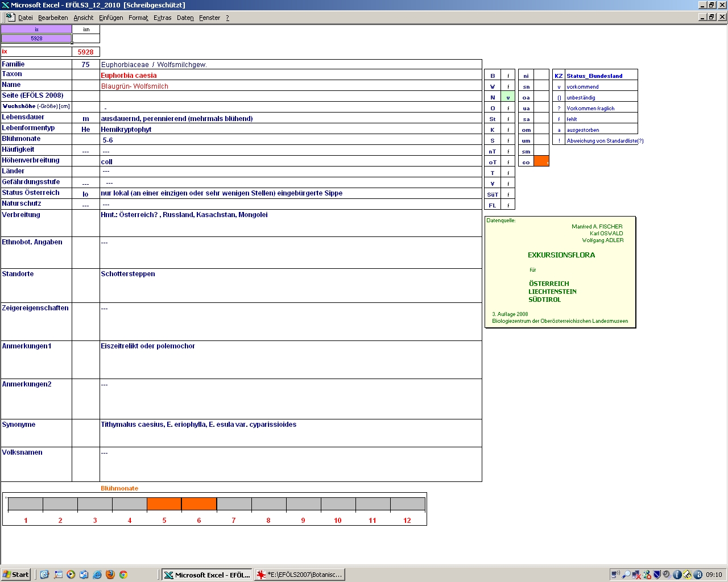Select the 'coll' Höhenverbreitung cell
Viewport: 728px width, 582px height.
pyautogui.click(x=291, y=161)
